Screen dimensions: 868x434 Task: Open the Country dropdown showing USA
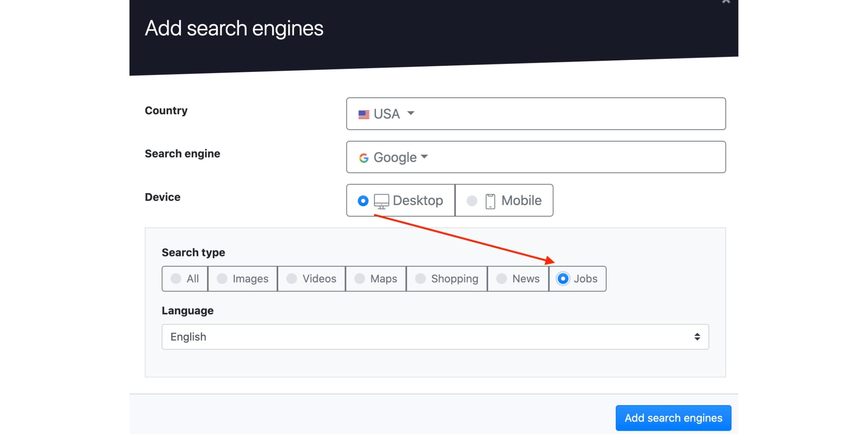tap(536, 114)
